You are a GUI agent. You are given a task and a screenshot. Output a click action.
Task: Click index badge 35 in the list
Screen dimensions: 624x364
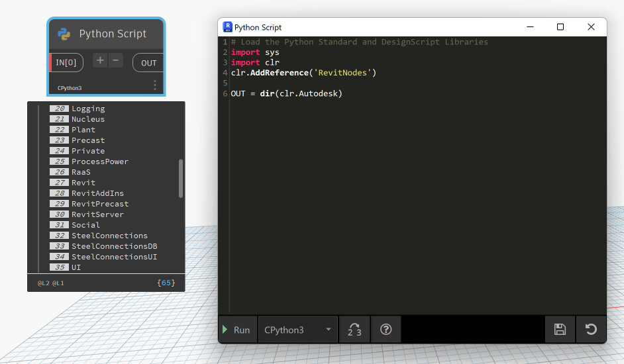[60, 267]
